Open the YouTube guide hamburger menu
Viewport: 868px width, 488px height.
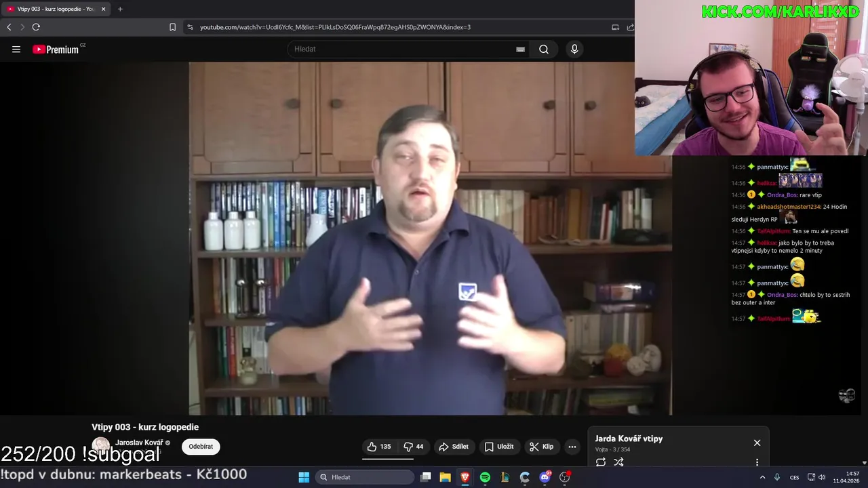point(16,49)
